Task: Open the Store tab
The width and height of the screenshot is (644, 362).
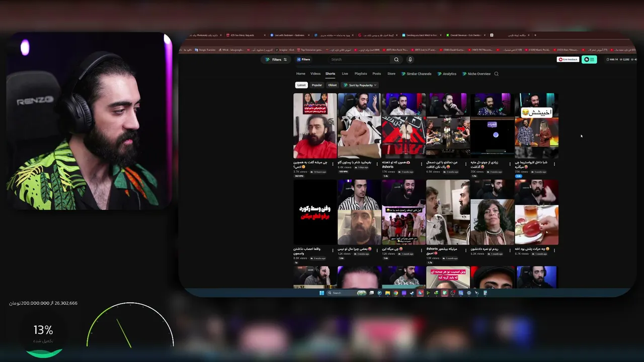Action: pos(391,74)
